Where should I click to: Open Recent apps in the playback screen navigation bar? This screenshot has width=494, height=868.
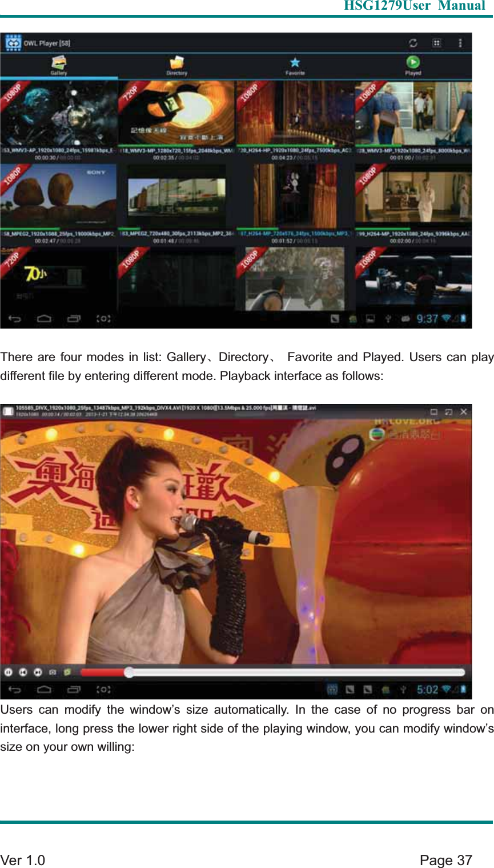tap(74, 690)
